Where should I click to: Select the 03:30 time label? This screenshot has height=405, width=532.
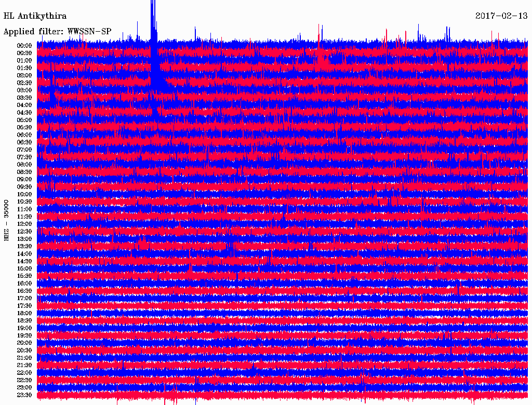24,98
